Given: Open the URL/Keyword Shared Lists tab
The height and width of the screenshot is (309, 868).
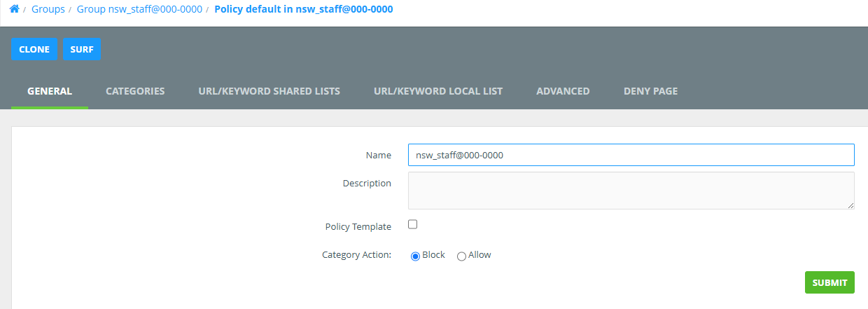Looking at the screenshot, I should click(269, 91).
